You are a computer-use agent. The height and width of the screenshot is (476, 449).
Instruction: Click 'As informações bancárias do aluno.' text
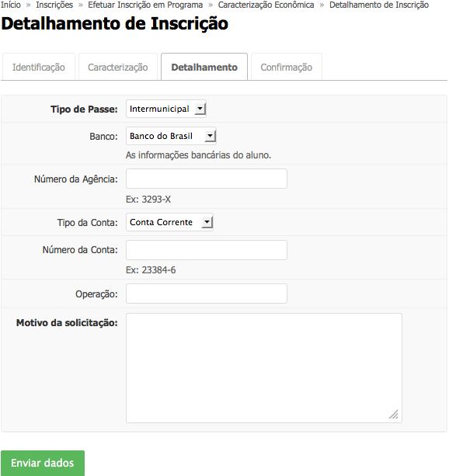click(198, 155)
